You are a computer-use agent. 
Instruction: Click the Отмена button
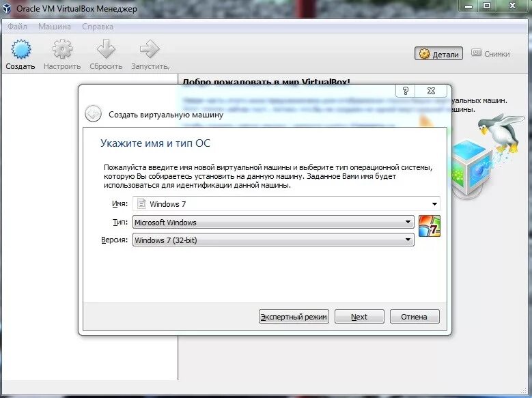point(415,317)
